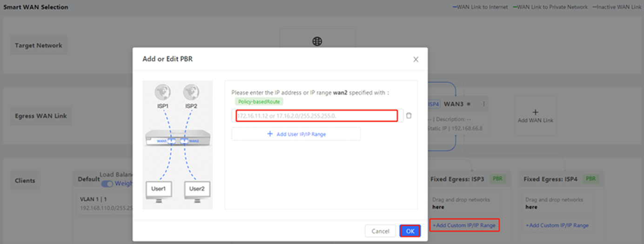Click the plus icon for Add WAN Link
Viewport: 644px width, 244px height.
pyautogui.click(x=535, y=112)
